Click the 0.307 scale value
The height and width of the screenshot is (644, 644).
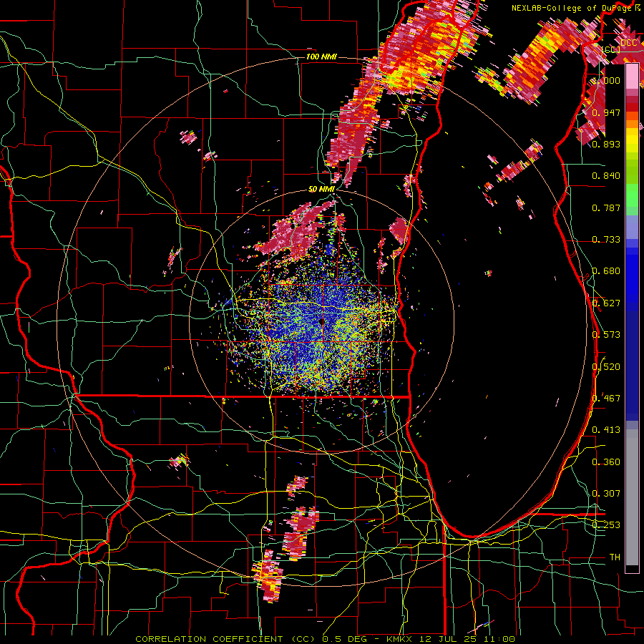[606, 493]
